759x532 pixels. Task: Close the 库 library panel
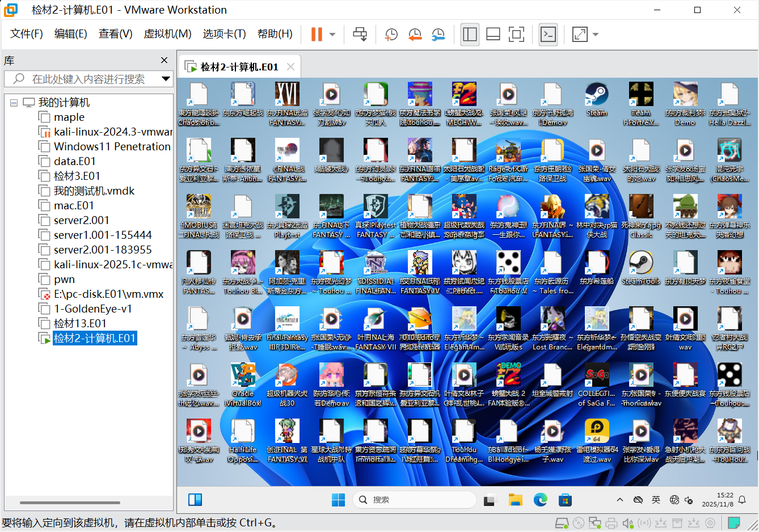coord(164,60)
